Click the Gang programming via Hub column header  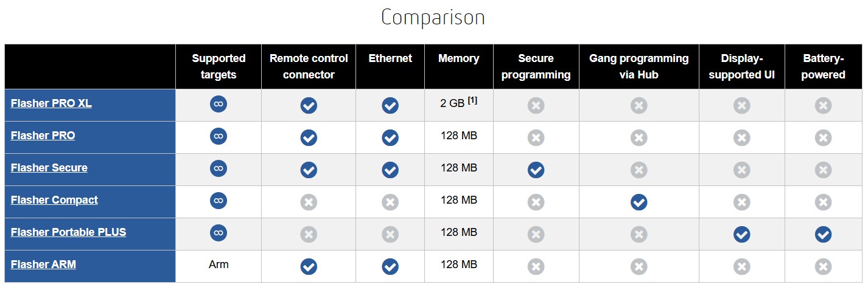click(x=639, y=66)
